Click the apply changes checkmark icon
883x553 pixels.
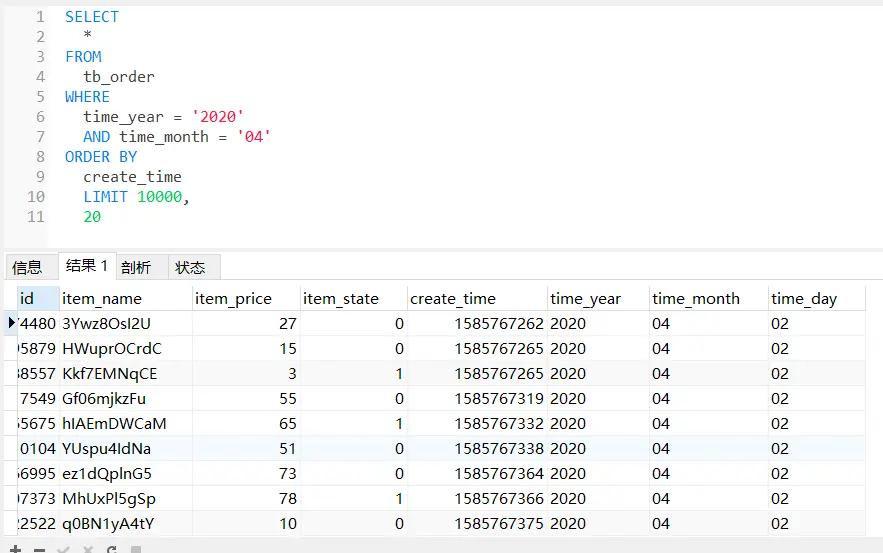point(63,550)
